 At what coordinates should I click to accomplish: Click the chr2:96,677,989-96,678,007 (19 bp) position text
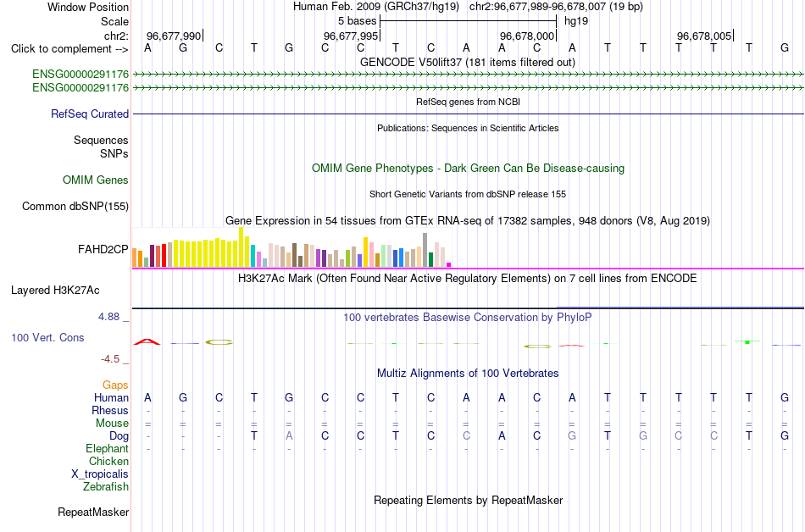(556, 7)
